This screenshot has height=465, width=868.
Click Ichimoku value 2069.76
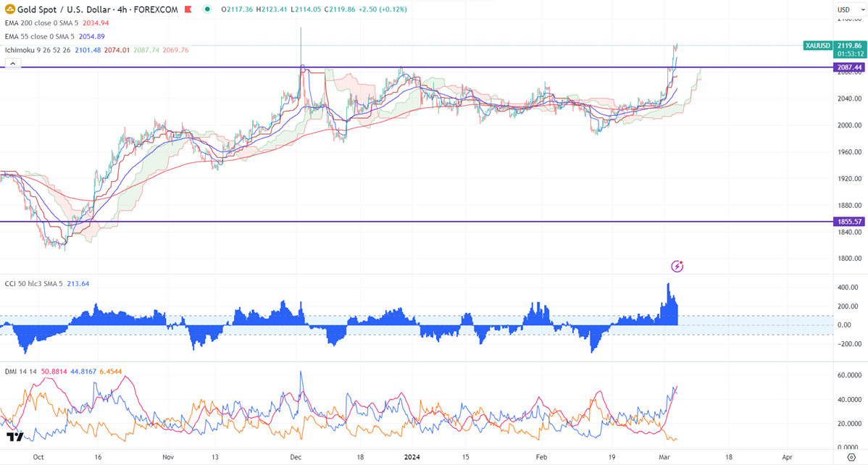[175, 51]
